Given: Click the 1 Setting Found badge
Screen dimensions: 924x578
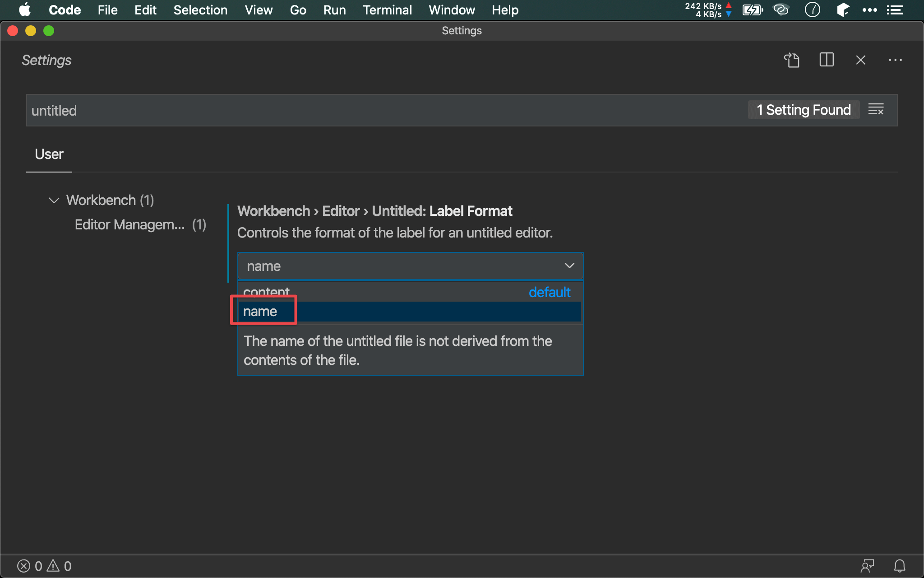Looking at the screenshot, I should click(804, 110).
